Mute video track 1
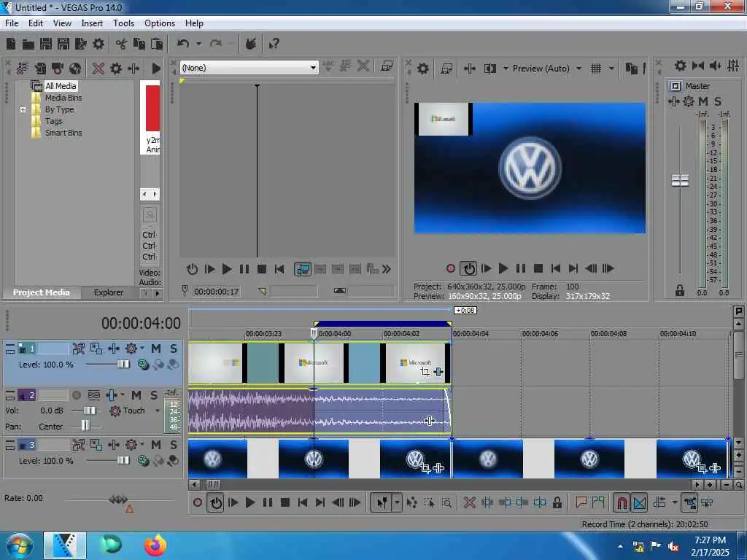This screenshot has width=747, height=560. pos(156,349)
